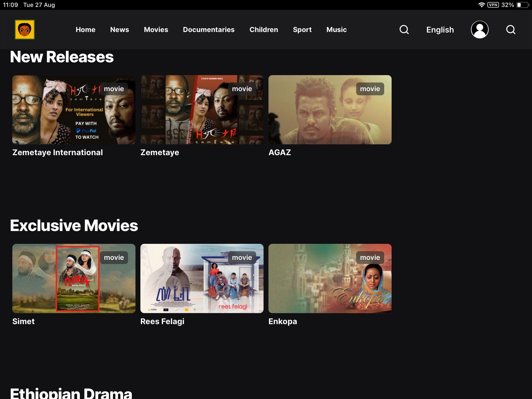Click the Rees Felagi title link
Viewport: 532px width, 399px height.
162,321
